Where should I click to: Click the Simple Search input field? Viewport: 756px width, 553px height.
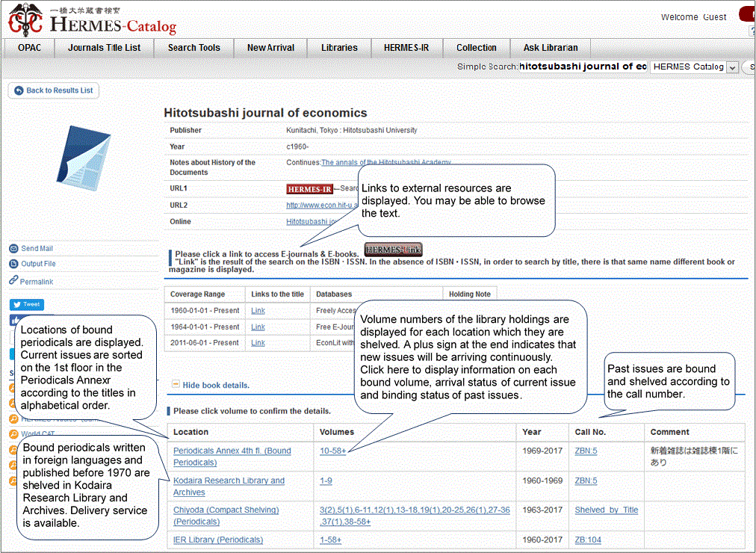pyautogui.click(x=583, y=67)
